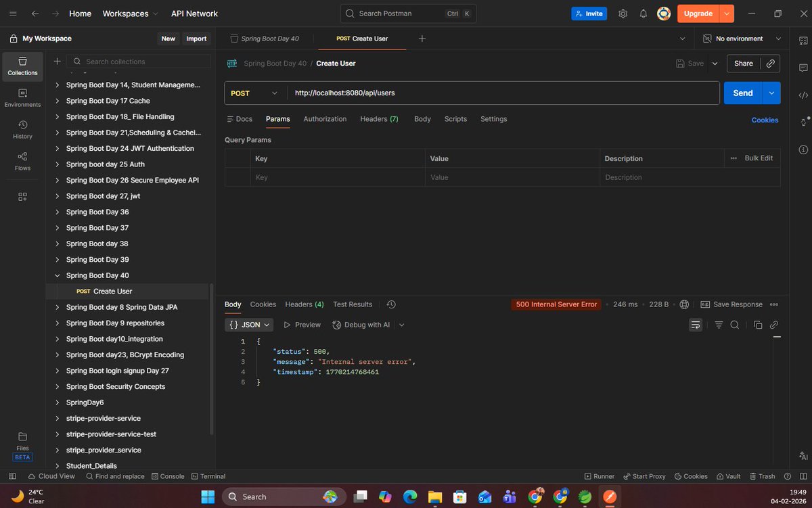Go forward with the right arrow
The height and width of the screenshot is (508, 812).
(55, 14)
